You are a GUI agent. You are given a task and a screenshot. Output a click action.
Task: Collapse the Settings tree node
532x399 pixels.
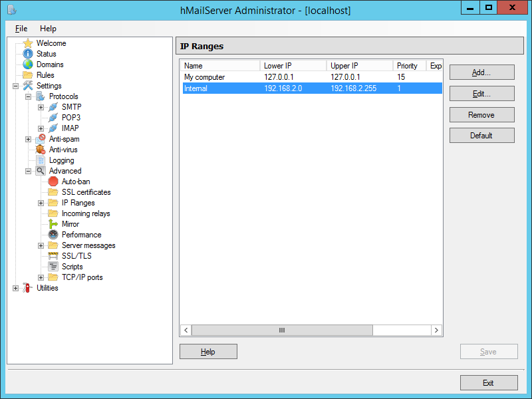(x=15, y=86)
